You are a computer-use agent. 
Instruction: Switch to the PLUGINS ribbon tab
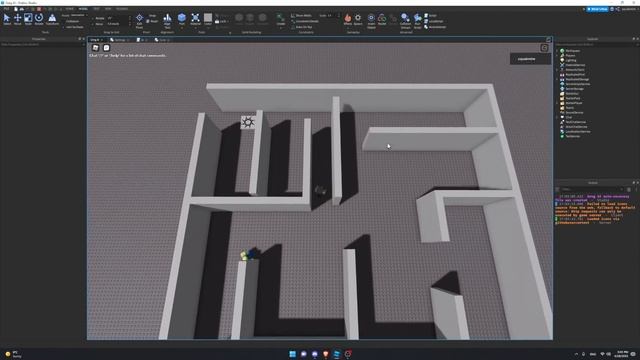(122, 9)
